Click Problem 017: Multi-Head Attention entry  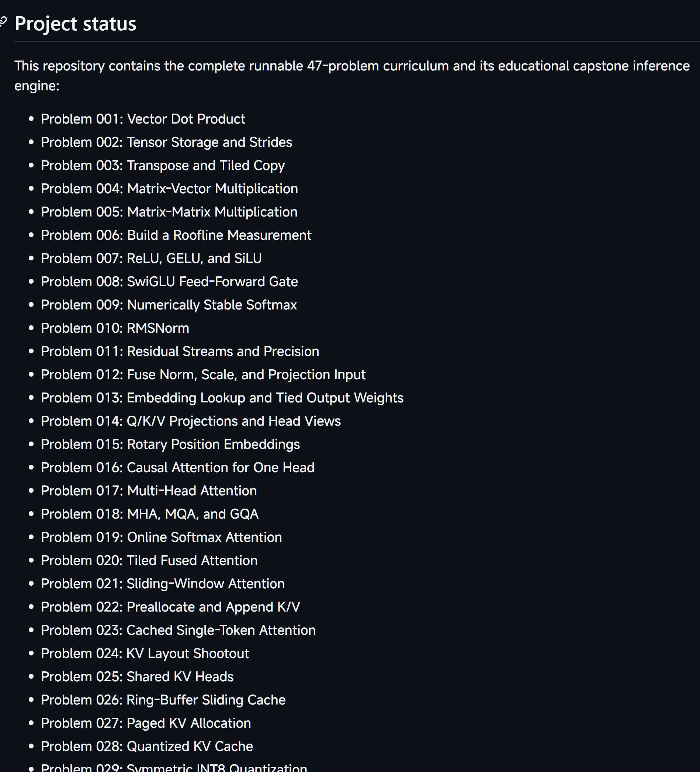pos(149,491)
